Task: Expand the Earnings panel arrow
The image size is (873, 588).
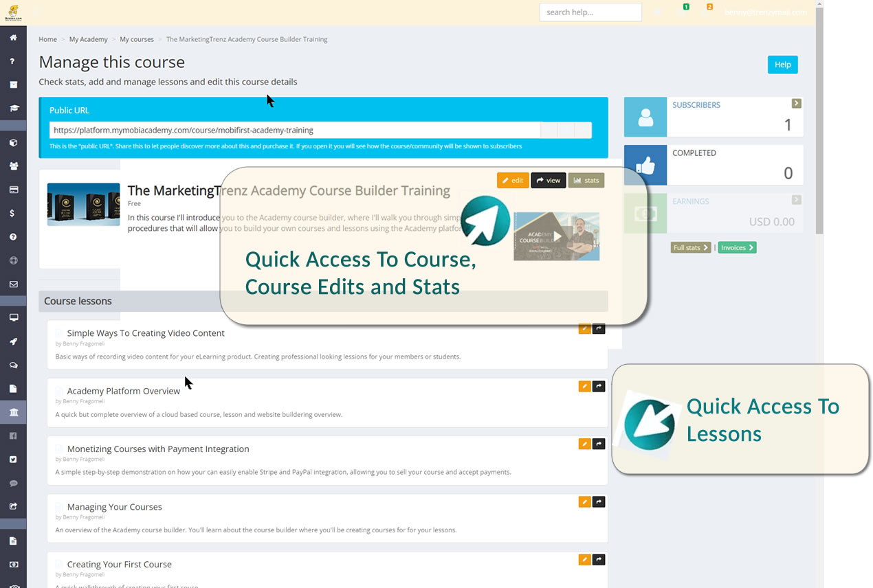Action: tap(796, 200)
